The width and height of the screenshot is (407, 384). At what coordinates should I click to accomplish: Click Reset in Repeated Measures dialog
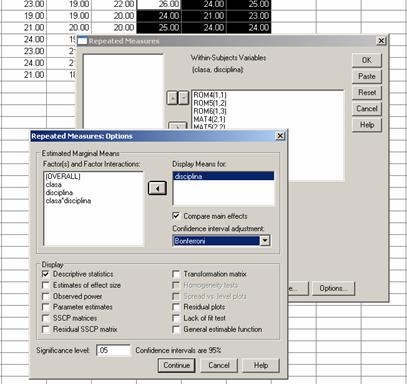tap(367, 92)
